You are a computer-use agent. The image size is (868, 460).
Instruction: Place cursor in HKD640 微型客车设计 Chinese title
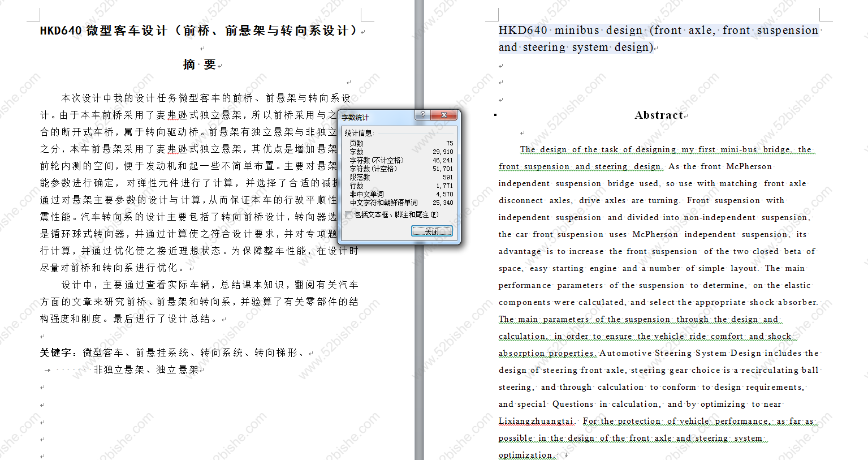point(198,31)
